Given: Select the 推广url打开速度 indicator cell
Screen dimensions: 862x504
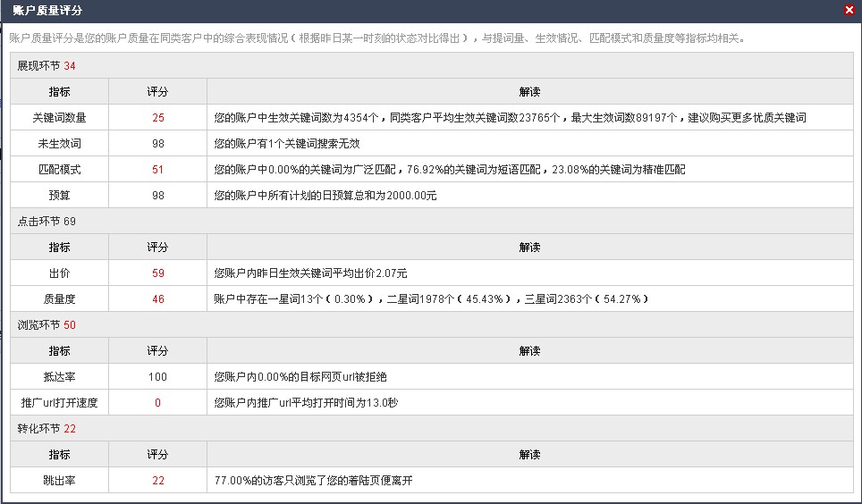Looking at the screenshot, I should [59, 403].
